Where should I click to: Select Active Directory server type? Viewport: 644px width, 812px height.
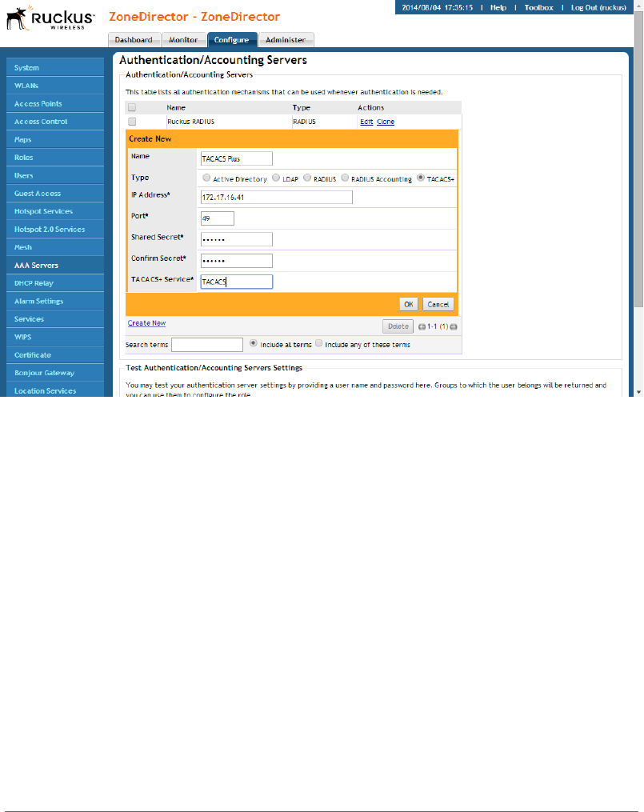pyautogui.click(x=206, y=178)
